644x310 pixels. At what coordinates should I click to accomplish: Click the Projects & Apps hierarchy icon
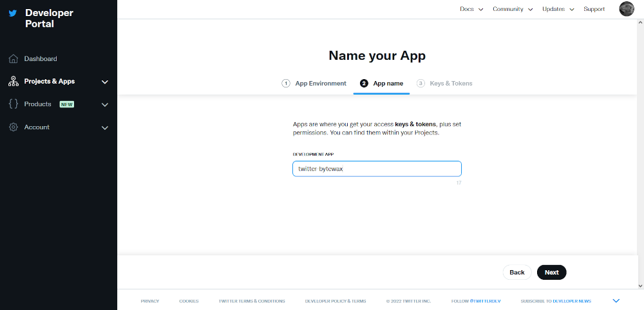(x=13, y=81)
